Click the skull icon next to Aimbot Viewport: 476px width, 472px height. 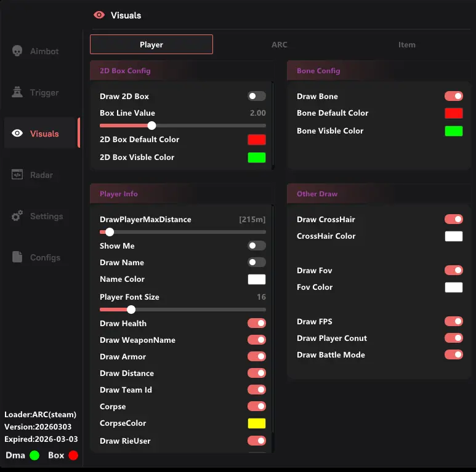coord(17,51)
